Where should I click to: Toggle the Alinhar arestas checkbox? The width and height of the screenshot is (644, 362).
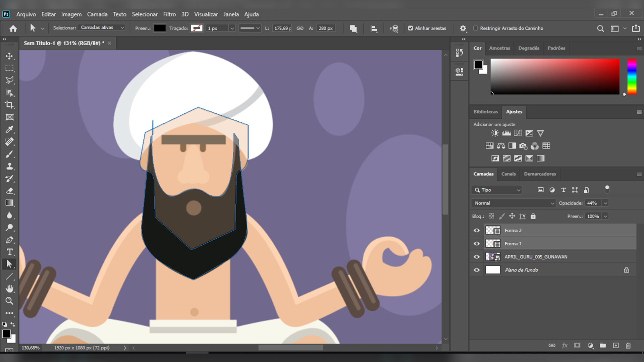coord(411,28)
